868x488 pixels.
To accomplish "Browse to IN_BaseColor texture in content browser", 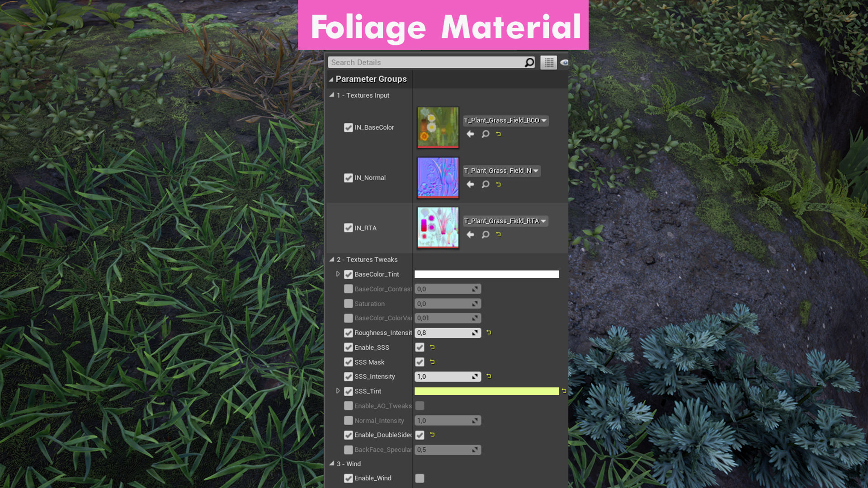I will point(485,134).
